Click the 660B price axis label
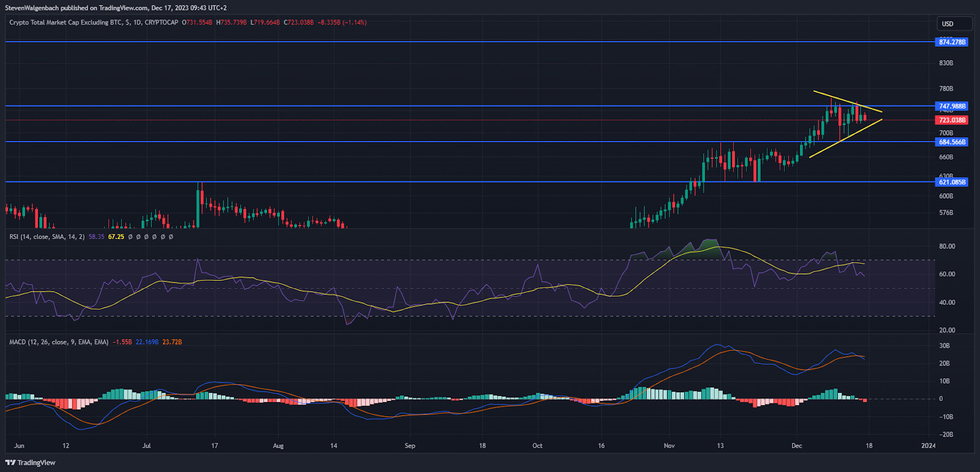Screen dimensions: 980x472 click(946, 157)
